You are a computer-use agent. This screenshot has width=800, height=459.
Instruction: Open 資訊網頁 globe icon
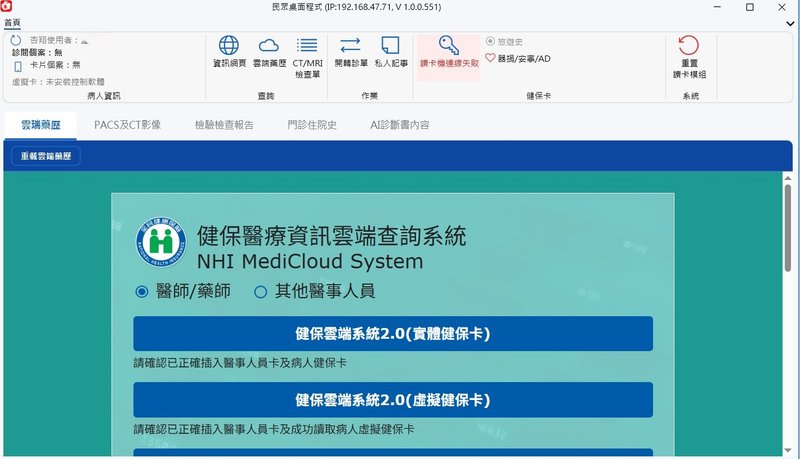[x=229, y=45]
